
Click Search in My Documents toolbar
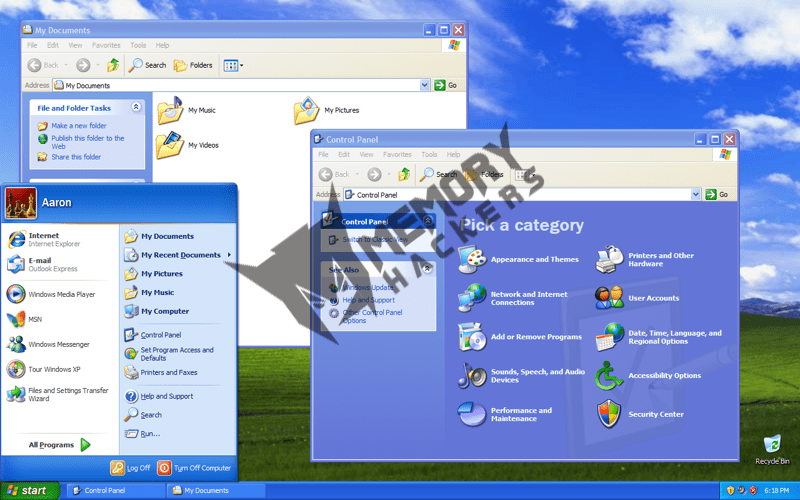tap(147, 65)
